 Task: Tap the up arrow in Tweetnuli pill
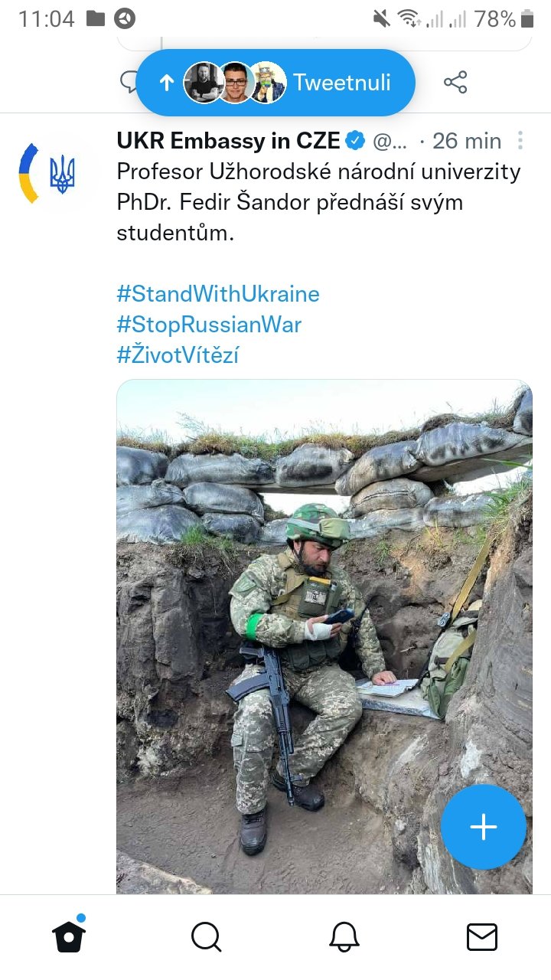[166, 83]
